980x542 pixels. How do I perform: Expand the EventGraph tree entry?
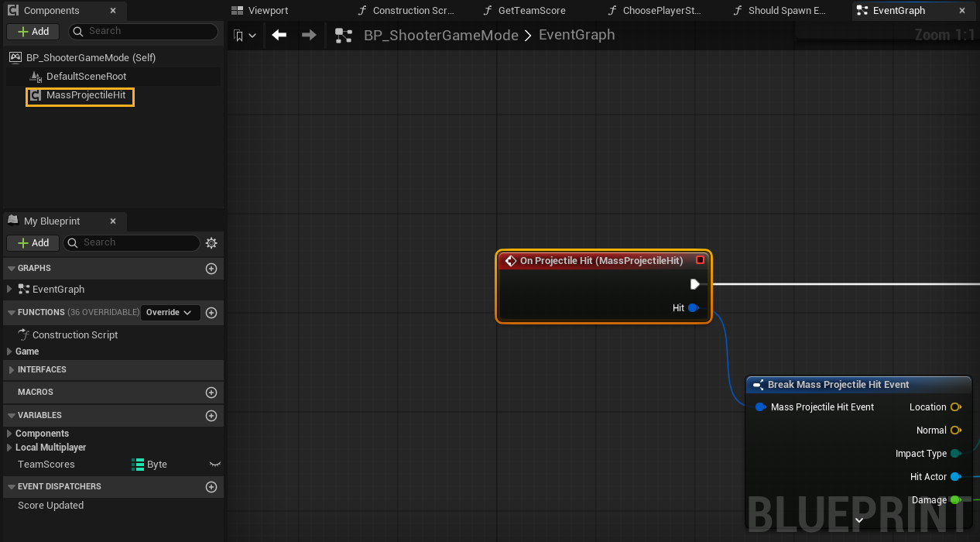coord(9,289)
